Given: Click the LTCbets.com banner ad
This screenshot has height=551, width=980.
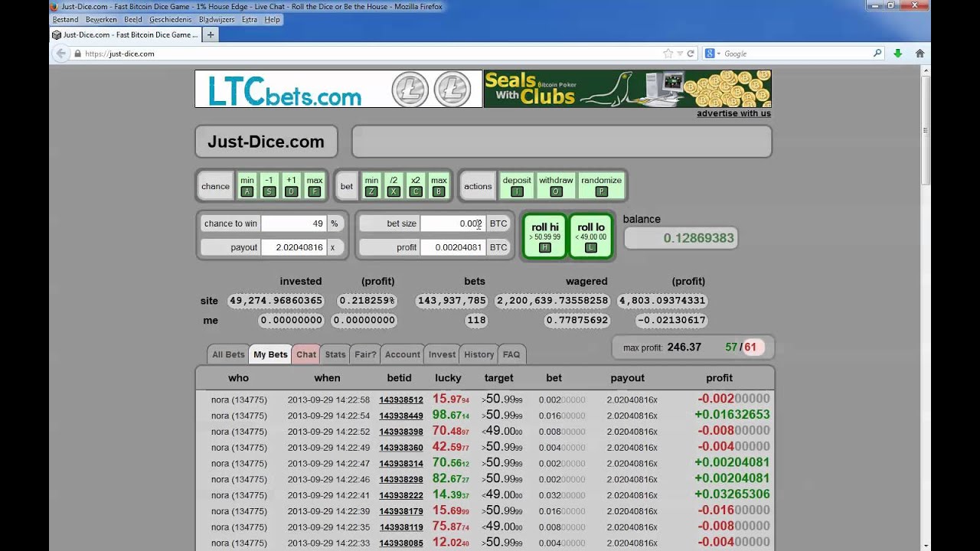Looking at the screenshot, I should 338,89.
